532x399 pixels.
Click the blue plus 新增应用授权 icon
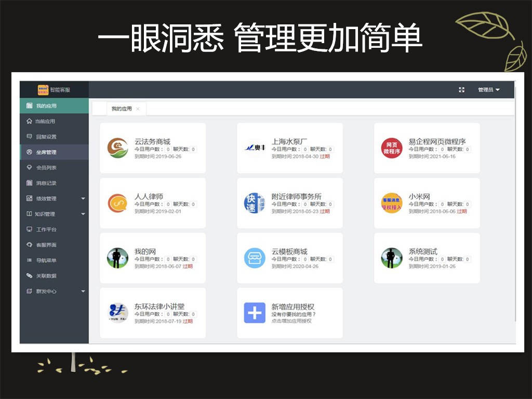coord(255,313)
